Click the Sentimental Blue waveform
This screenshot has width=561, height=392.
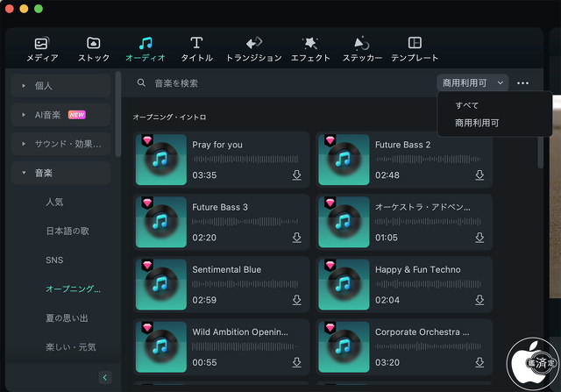[245, 284]
